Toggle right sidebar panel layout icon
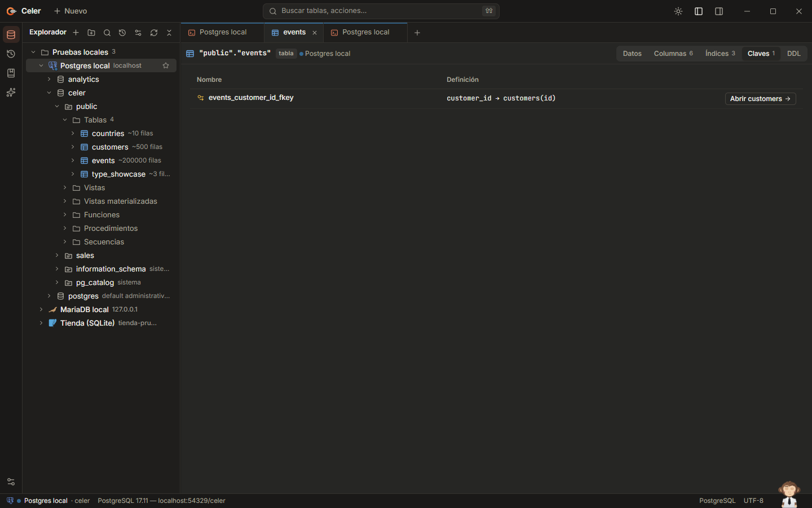 pos(719,11)
